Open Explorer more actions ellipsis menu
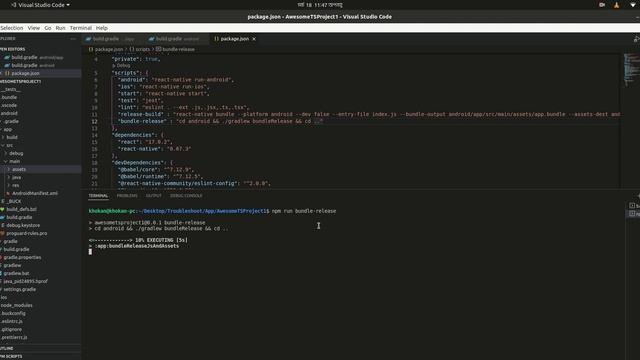Screen dimensions: 640x360 click(x=73, y=39)
